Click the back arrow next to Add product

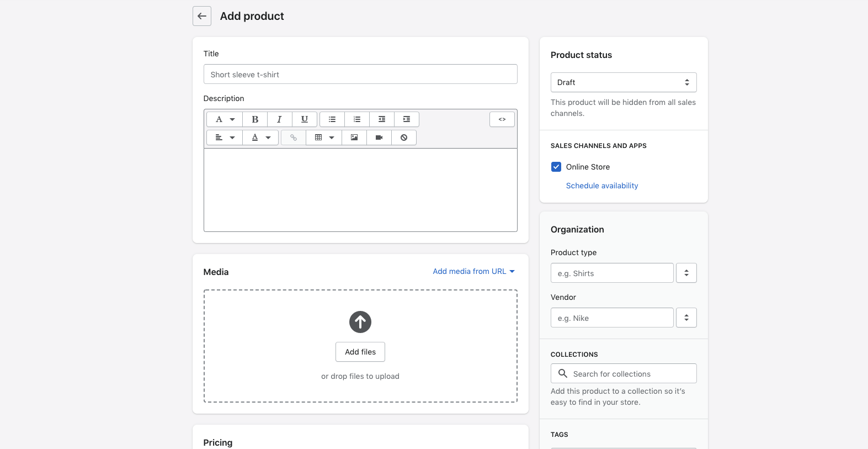click(x=202, y=16)
